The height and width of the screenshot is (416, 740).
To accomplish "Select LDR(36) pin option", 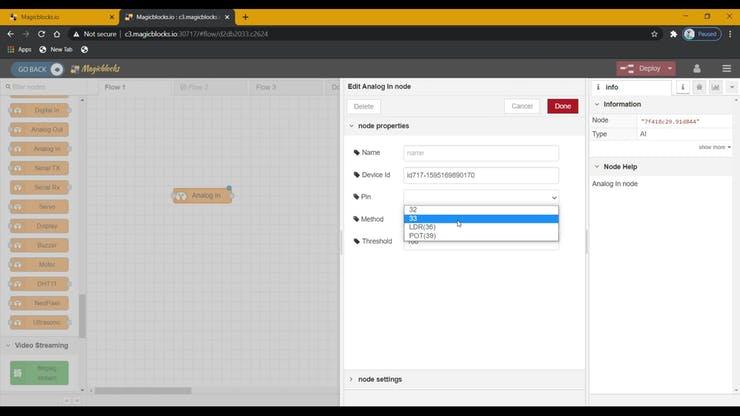I will (422, 227).
